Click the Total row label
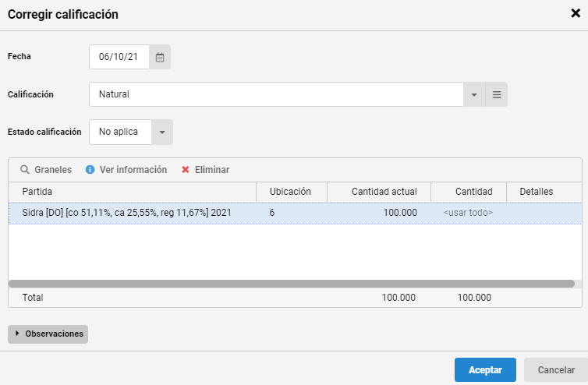588x385 pixels. click(x=33, y=298)
